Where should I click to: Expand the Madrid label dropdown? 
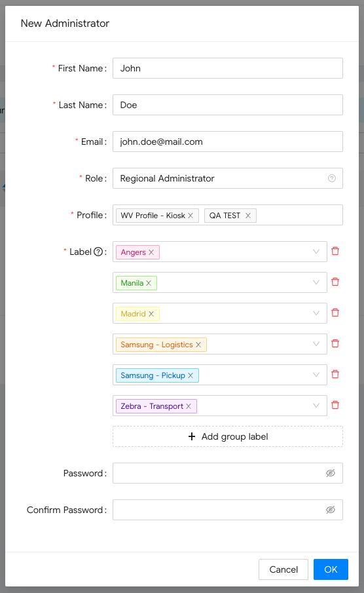pyautogui.click(x=316, y=313)
